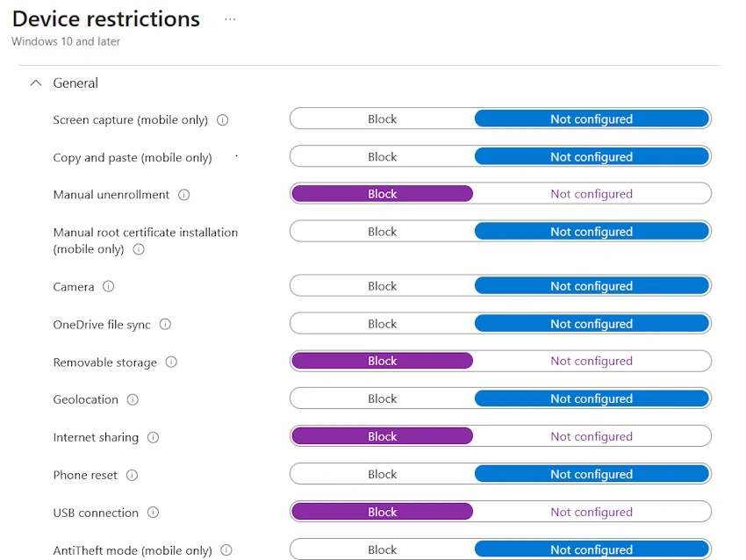Image resolution: width=746 pixels, height=560 pixels.
Task: Open info icon beside Screen capture
Action: click(222, 120)
